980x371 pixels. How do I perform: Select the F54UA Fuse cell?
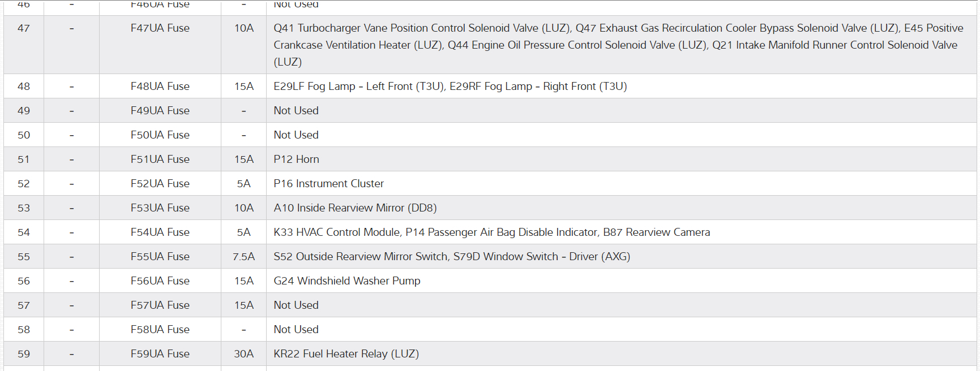point(160,232)
